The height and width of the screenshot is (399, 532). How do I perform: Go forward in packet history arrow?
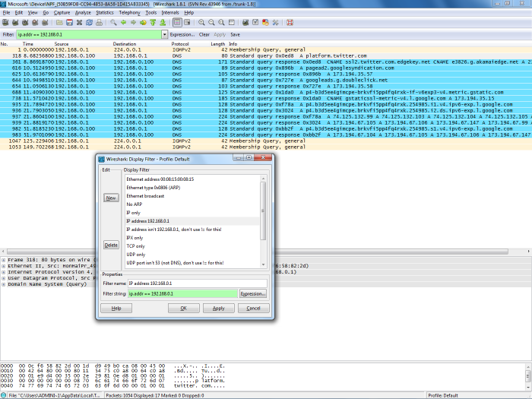tap(133, 23)
